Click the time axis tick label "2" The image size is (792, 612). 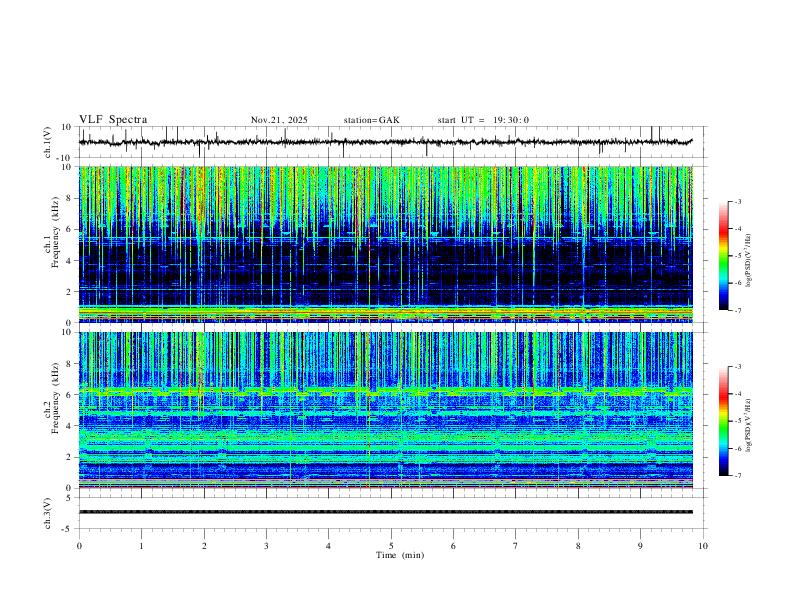[204, 546]
